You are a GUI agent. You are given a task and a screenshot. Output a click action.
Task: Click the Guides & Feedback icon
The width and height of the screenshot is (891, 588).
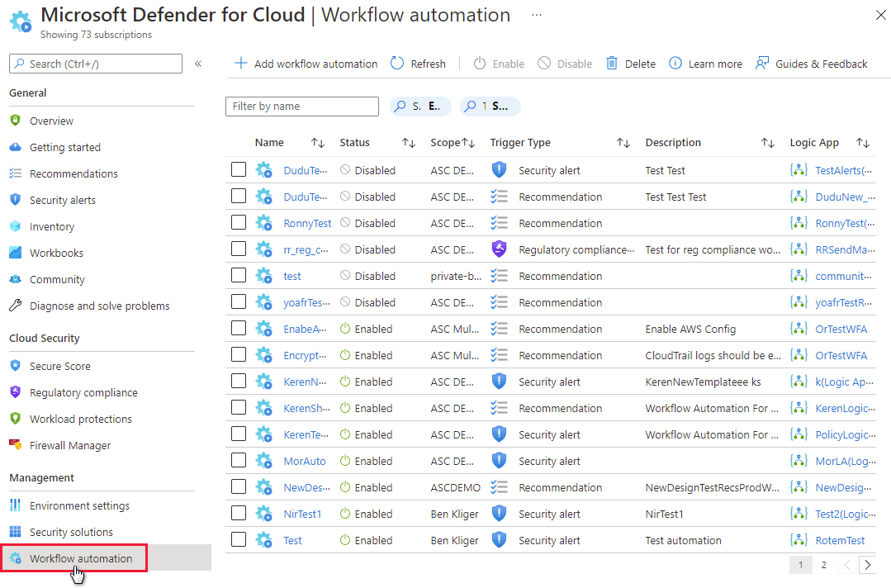click(762, 64)
